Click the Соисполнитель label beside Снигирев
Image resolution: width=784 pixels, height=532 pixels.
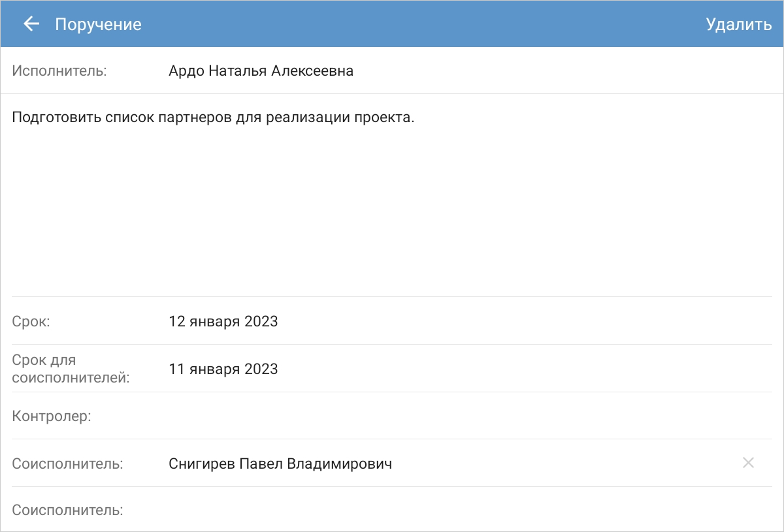pos(67,464)
